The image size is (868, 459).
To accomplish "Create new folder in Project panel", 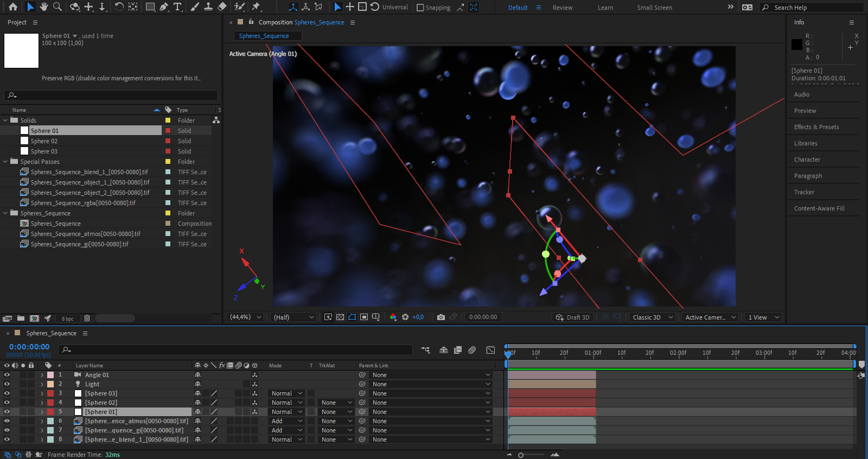I will pos(21,318).
